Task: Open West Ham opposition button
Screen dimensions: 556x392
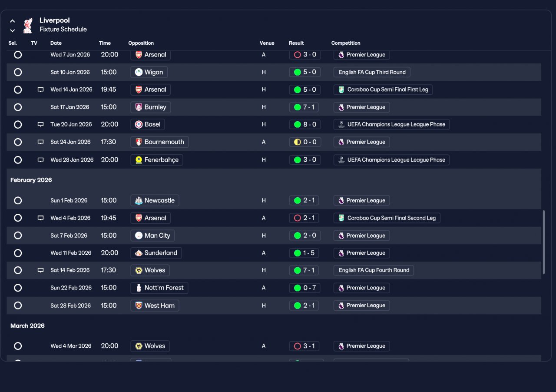Action: [155, 305]
